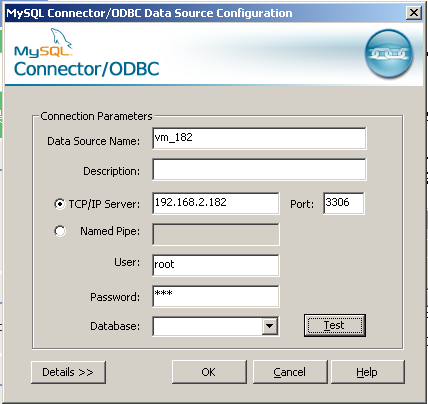Click the Data Source Name field
Viewport: 428px width, 404px height.
point(259,138)
